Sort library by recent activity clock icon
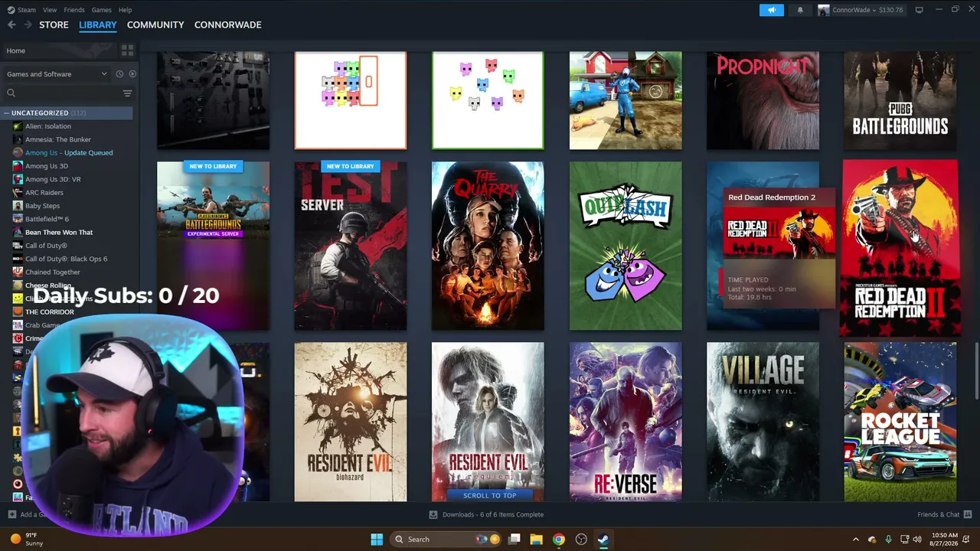The height and width of the screenshot is (551, 980). pyautogui.click(x=119, y=74)
